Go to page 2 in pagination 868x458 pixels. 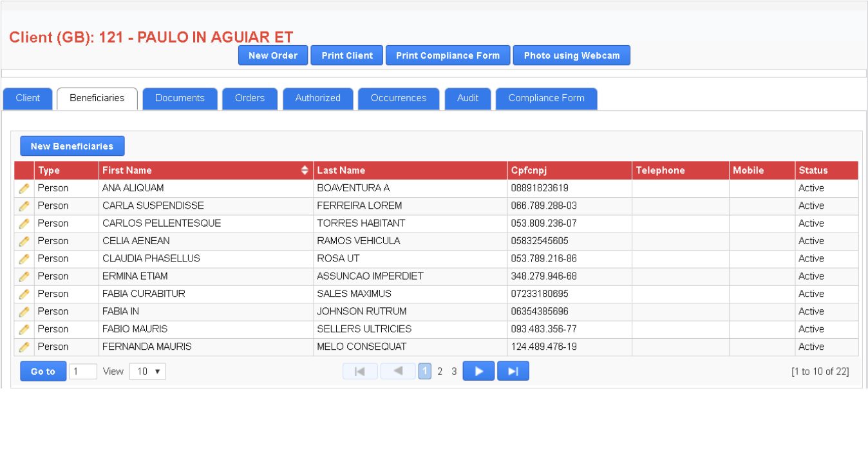[440, 372]
